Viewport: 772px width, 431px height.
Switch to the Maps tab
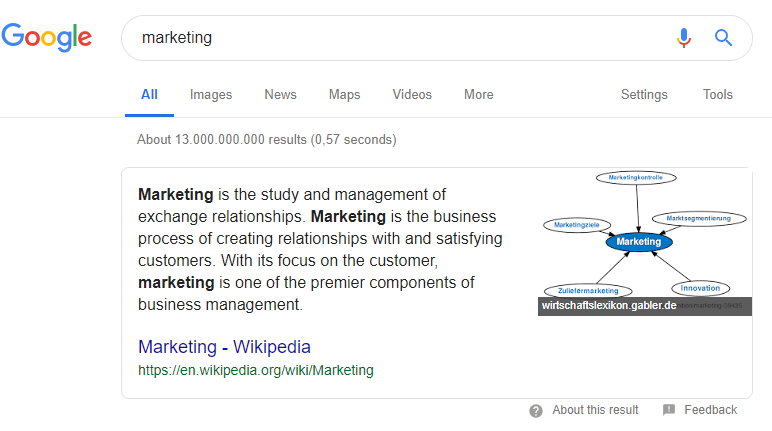coord(344,95)
